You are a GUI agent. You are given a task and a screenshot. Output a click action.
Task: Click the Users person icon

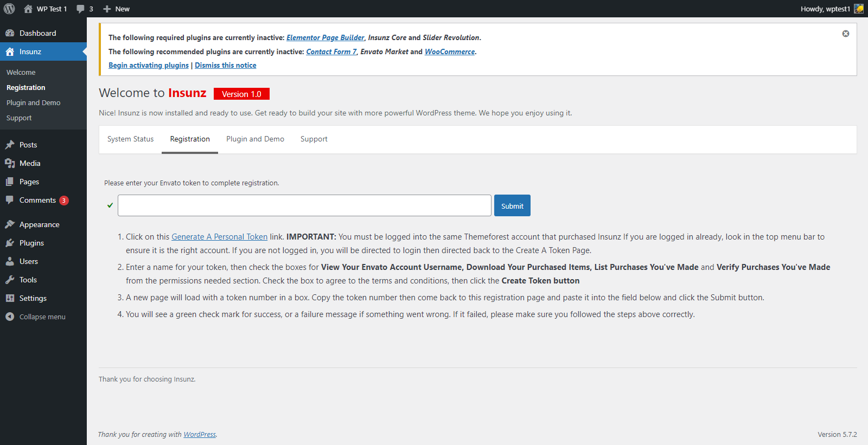pyautogui.click(x=10, y=261)
